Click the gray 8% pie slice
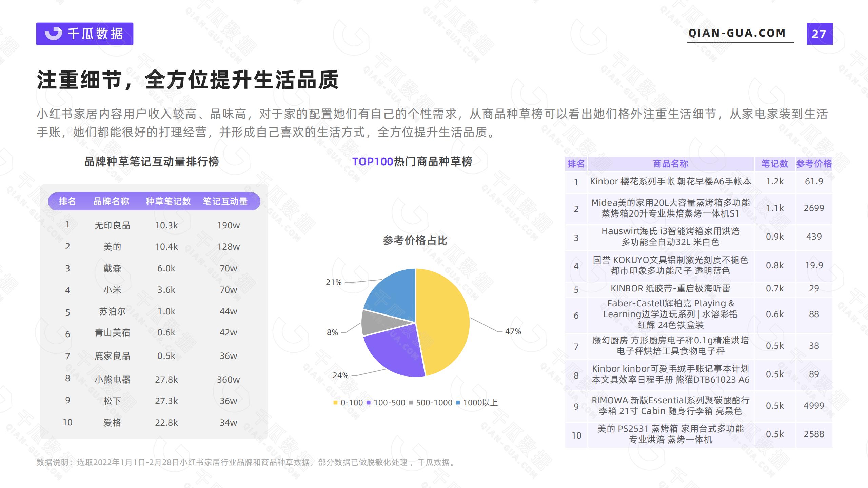The image size is (868, 488). coord(376,322)
